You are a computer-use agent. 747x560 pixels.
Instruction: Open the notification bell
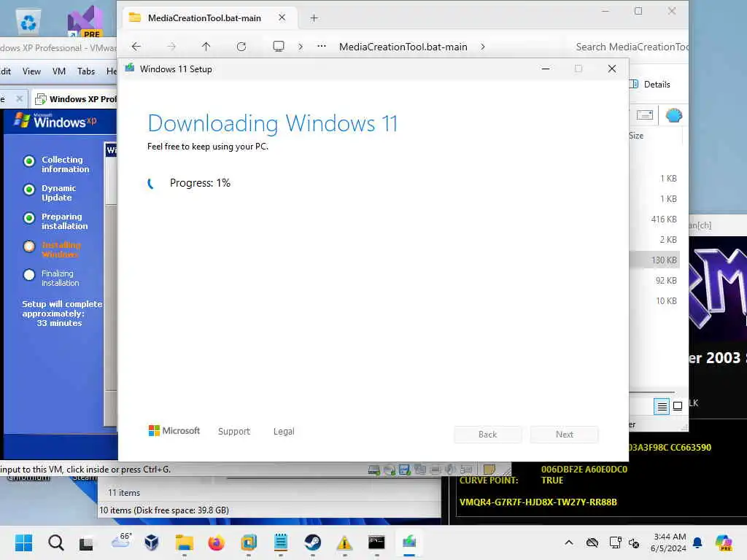[x=697, y=542]
